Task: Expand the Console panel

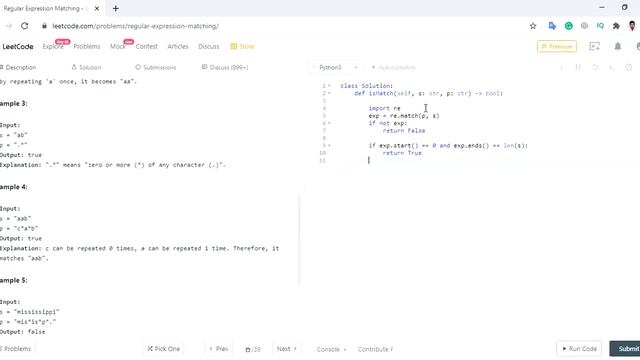Action: [331, 349]
